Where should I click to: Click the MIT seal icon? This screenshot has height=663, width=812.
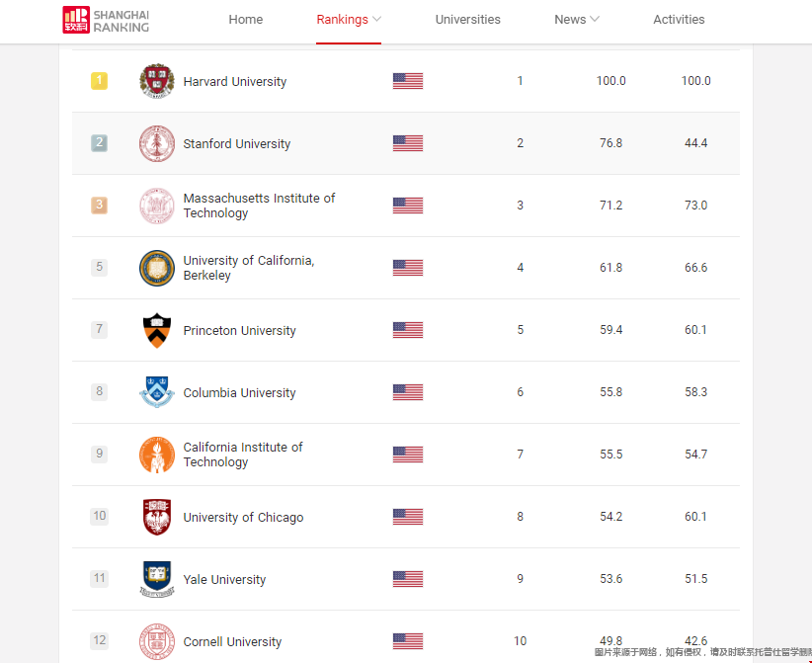pyautogui.click(x=156, y=206)
